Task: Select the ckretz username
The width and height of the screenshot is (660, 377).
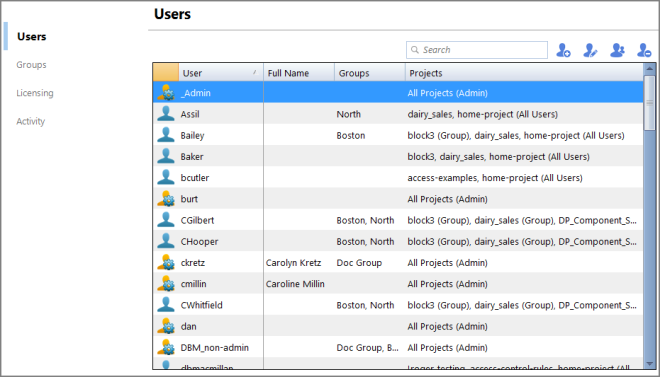Action: 193,263
